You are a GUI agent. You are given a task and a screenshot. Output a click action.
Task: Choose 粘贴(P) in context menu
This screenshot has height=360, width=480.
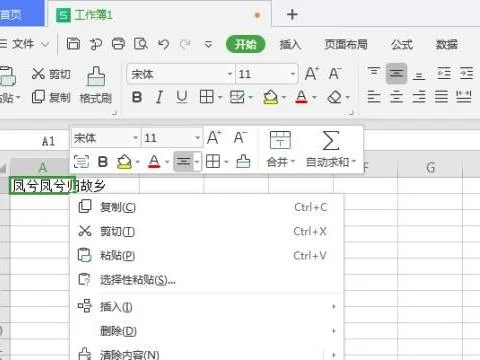pyautogui.click(x=207, y=256)
